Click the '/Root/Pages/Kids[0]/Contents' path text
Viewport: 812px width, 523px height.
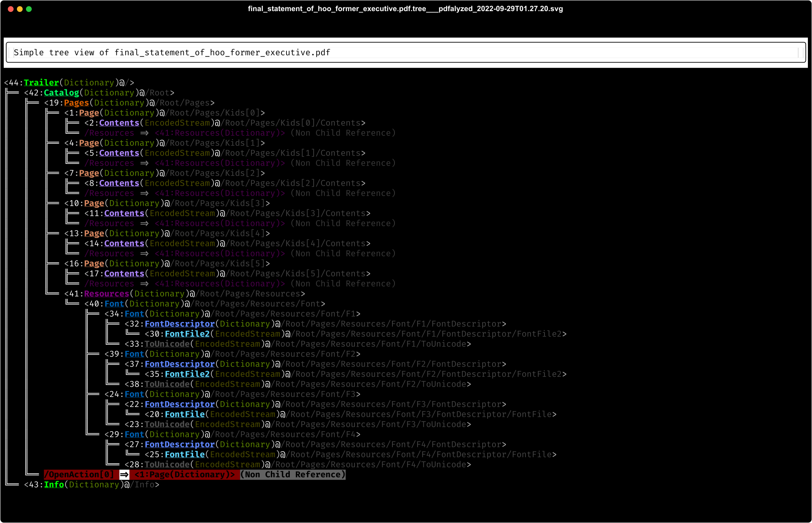[x=290, y=123]
